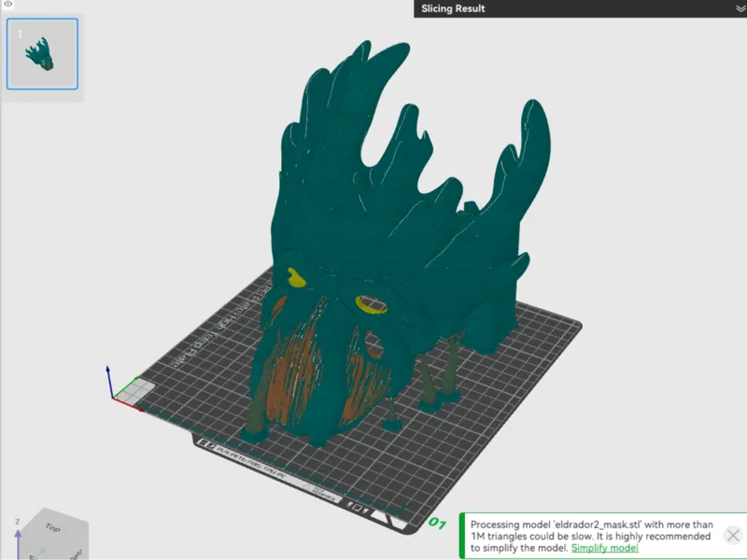Viewport: 747px width, 560px height.
Task: Click the Slicing Result header title
Action: pos(453,8)
